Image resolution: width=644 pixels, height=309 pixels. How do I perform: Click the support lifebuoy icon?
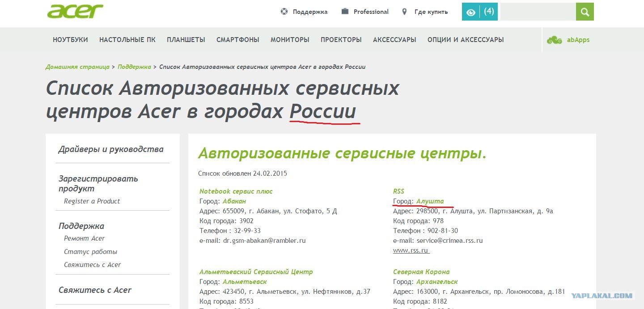pos(284,12)
